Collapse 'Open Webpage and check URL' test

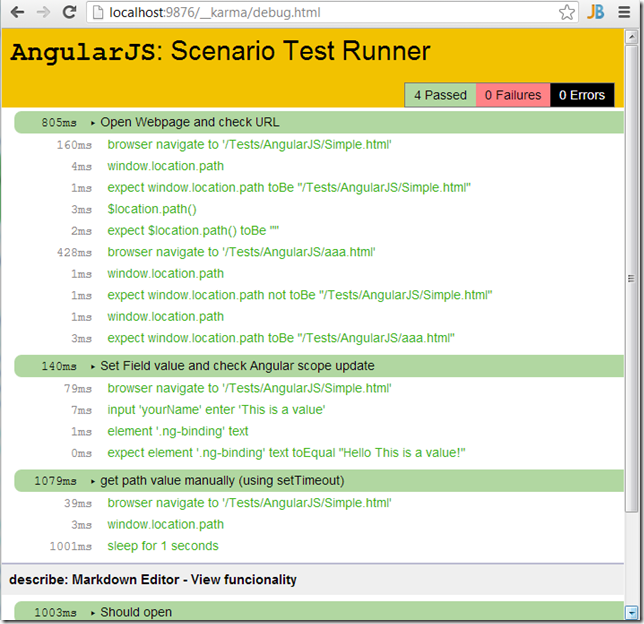pos(319,122)
